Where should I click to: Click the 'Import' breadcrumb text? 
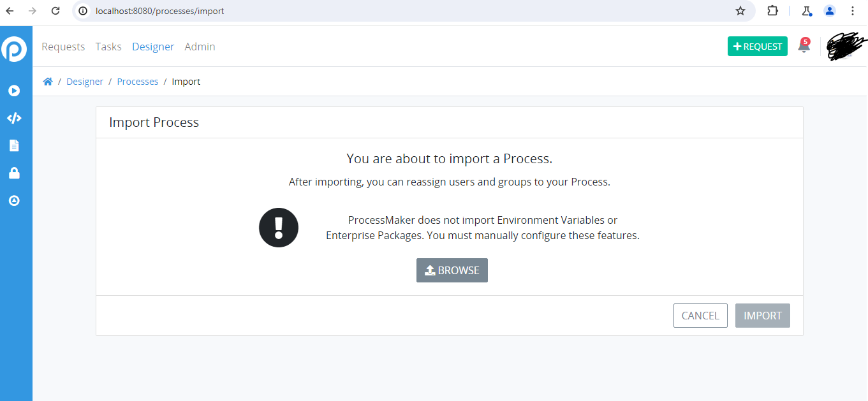pos(186,82)
